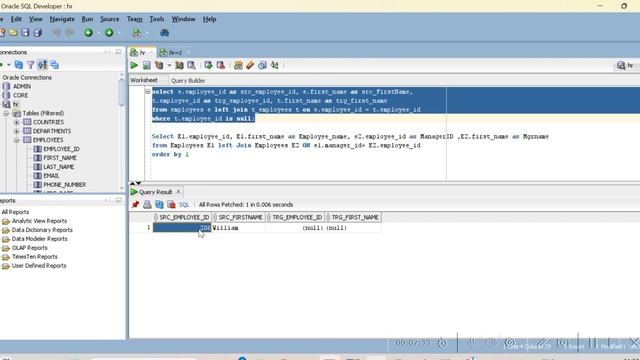
Task: Click the green Back navigation arrow
Action: pyautogui.click(x=88, y=33)
